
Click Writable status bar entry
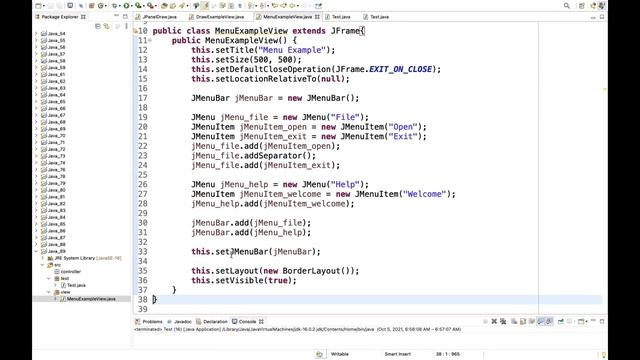340,354
